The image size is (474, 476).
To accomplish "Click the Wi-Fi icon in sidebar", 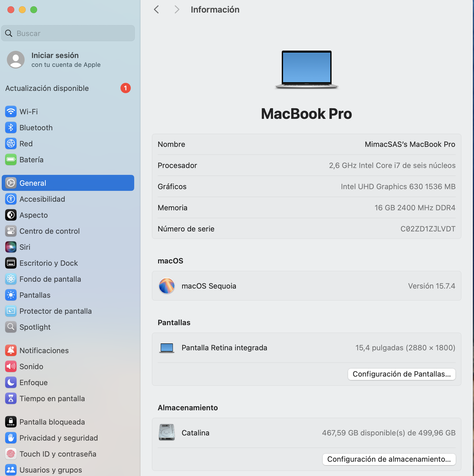I will pyautogui.click(x=11, y=112).
